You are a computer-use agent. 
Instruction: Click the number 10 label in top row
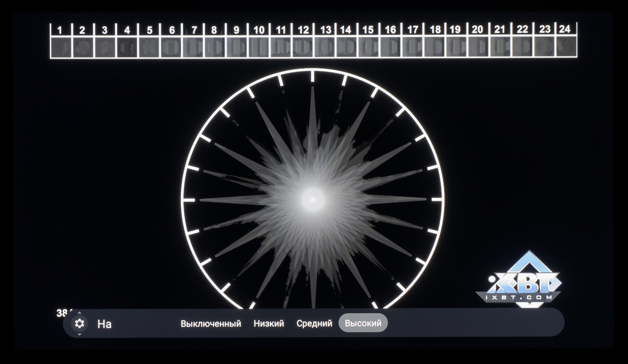[259, 30]
